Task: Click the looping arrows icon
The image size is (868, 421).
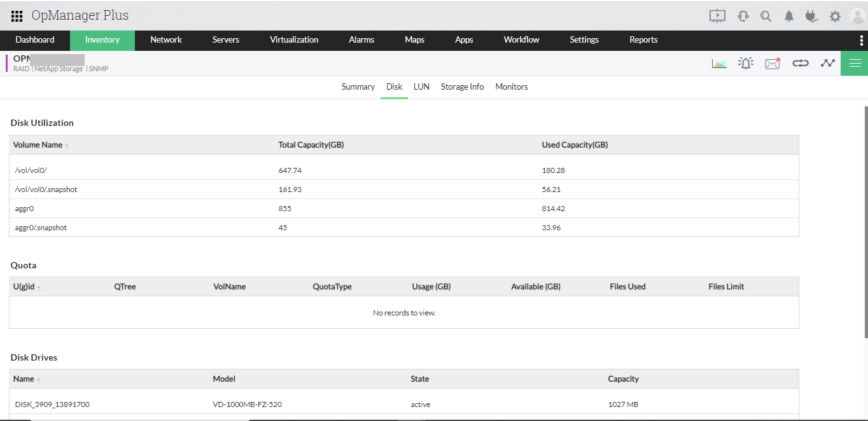Action: click(800, 64)
